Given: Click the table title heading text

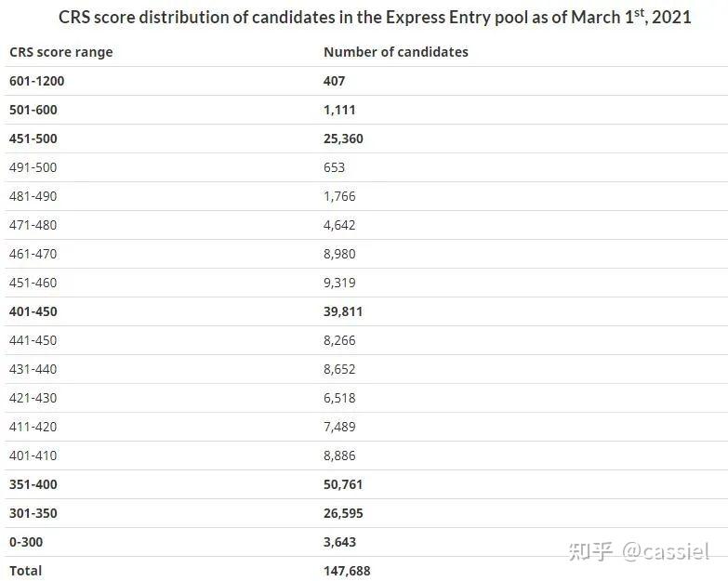Looking at the screenshot, I should pyautogui.click(x=375, y=18).
